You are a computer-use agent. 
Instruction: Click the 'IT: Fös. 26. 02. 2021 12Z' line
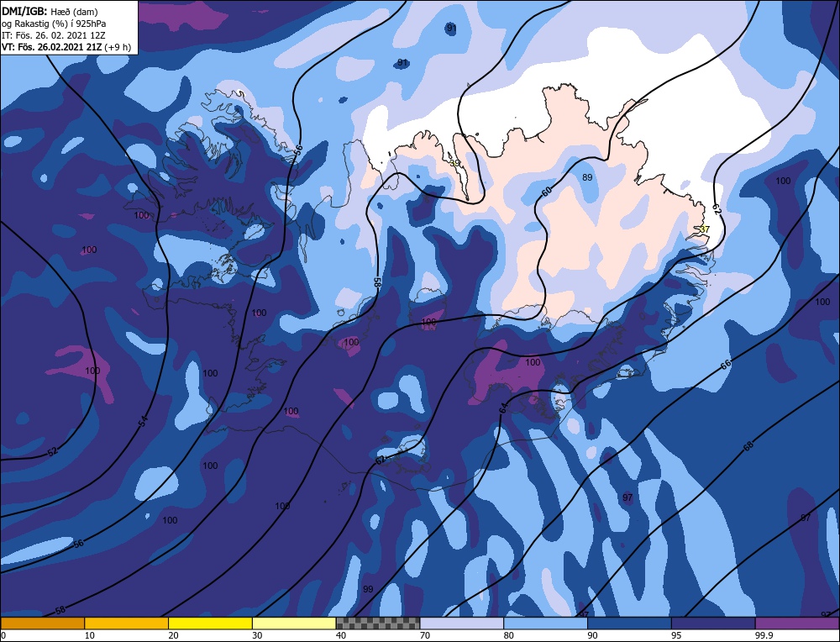[x=54, y=34]
